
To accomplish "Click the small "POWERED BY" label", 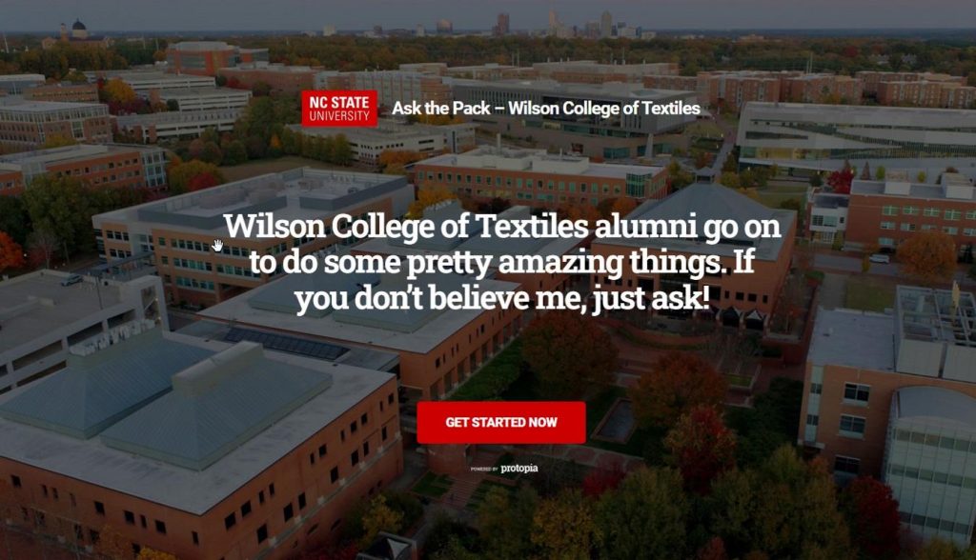I will 484,470.
